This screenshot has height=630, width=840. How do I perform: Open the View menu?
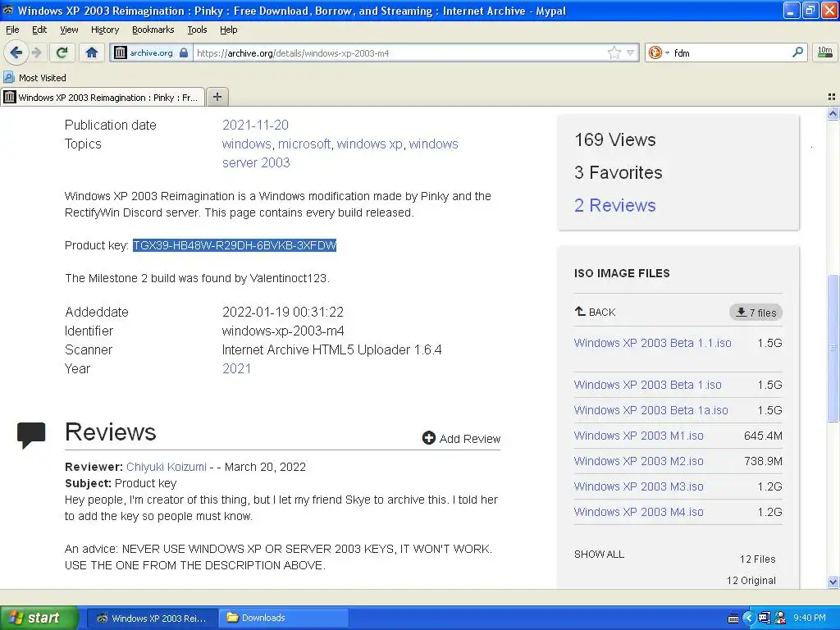click(69, 30)
